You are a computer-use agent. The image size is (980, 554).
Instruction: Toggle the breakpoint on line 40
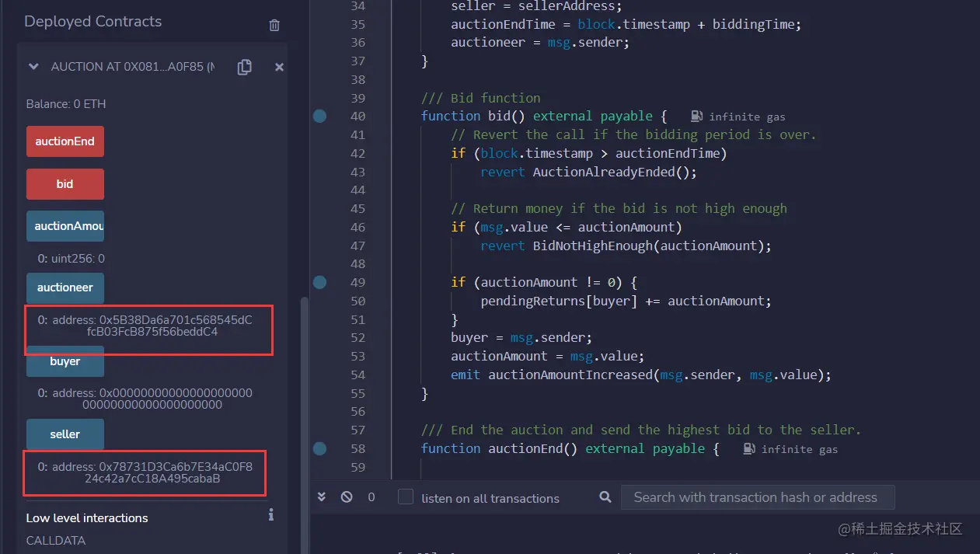[x=319, y=116]
